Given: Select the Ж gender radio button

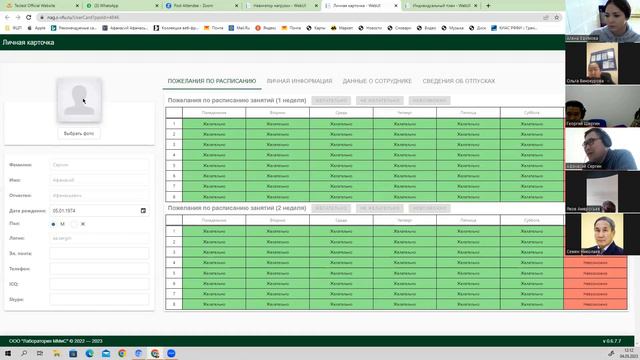Looking at the screenshot, I should (x=74, y=224).
